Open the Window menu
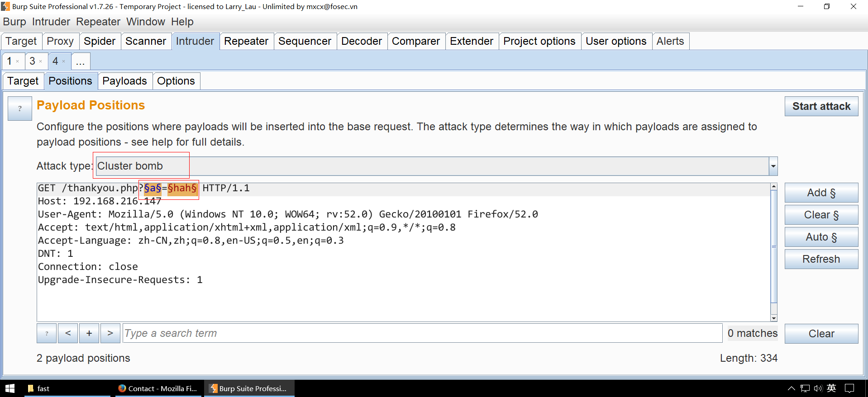 (x=146, y=22)
